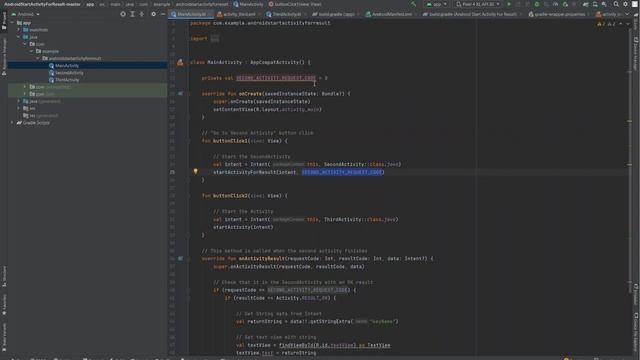The image size is (640, 360).
Task: Open the Favorites tool window side tab
Action: point(4,304)
